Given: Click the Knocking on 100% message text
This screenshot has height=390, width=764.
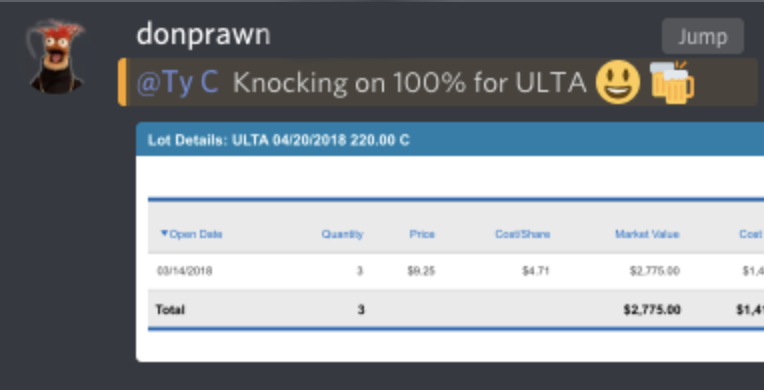Looking at the screenshot, I should (x=409, y=83).
